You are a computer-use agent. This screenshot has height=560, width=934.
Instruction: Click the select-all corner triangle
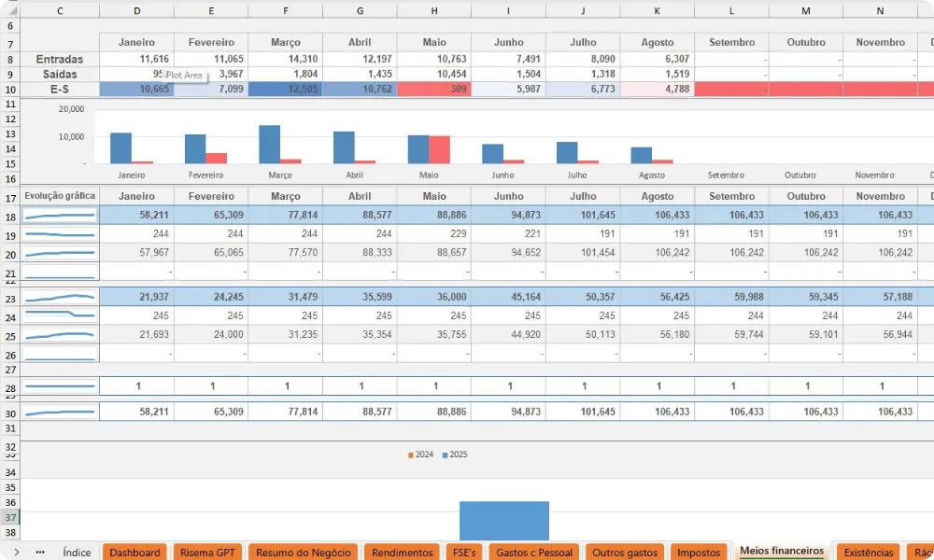tap(12, 10)
